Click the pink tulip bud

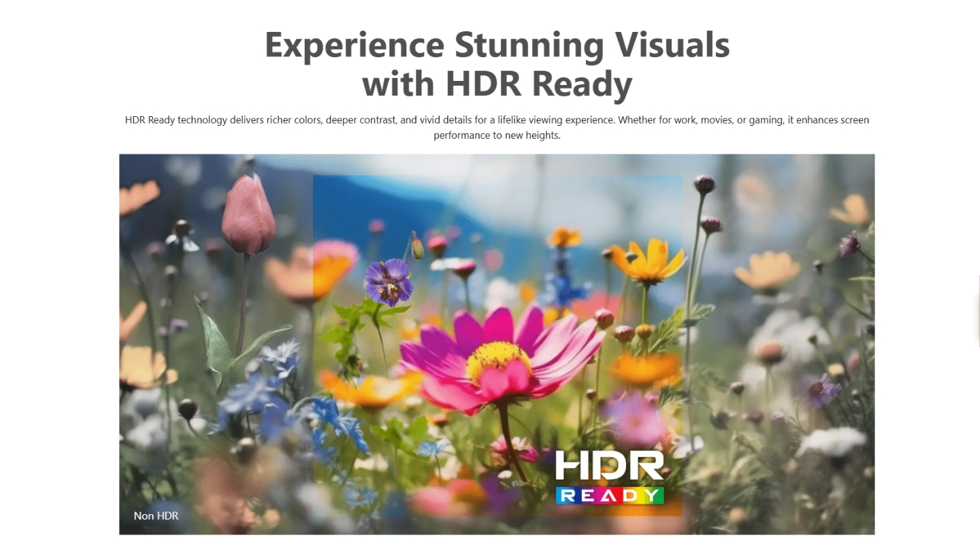[248, 214]
